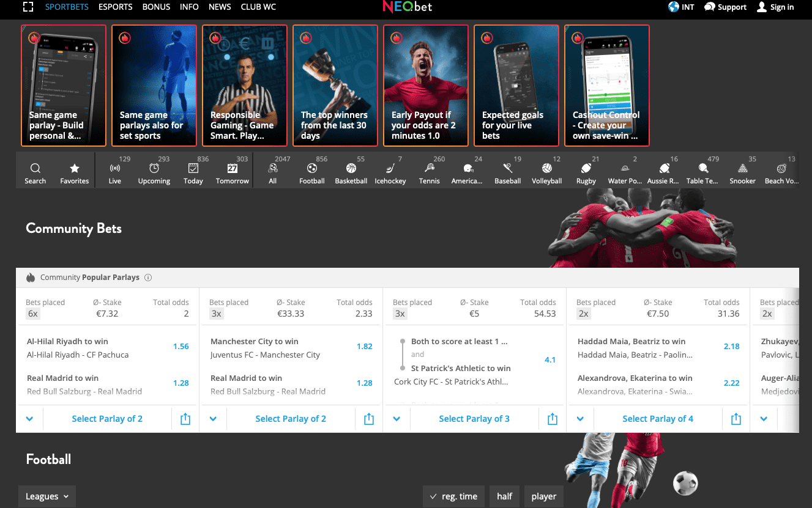Click Select Parlay of 3

(474, 419)
